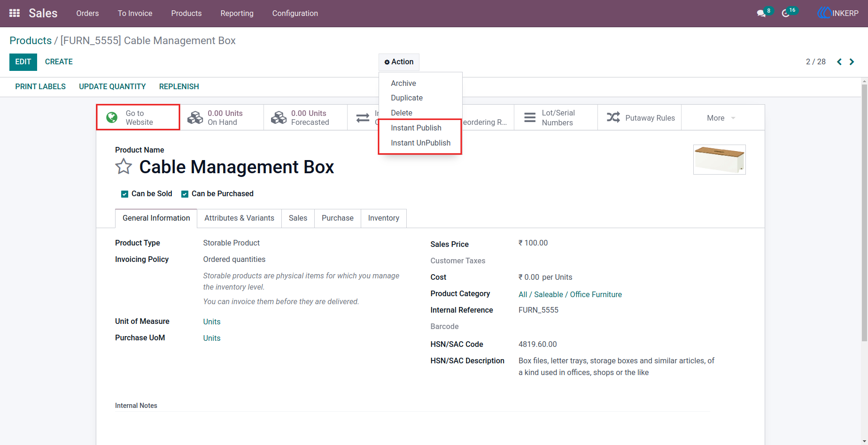Image resolution: width=868 pixels, height=445 pixels.
Task: Toggle the Can be Purchased checkbox
Action: (x=185, y=194)
